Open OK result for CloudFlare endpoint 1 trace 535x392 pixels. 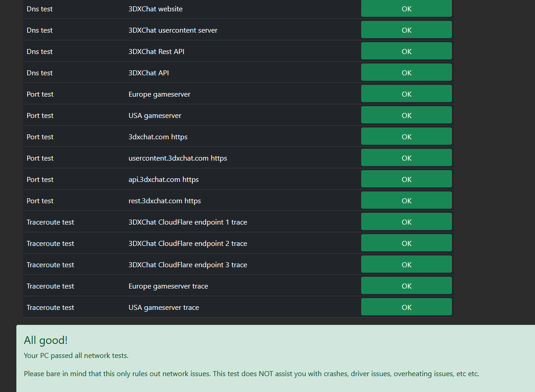coord(407,222)
